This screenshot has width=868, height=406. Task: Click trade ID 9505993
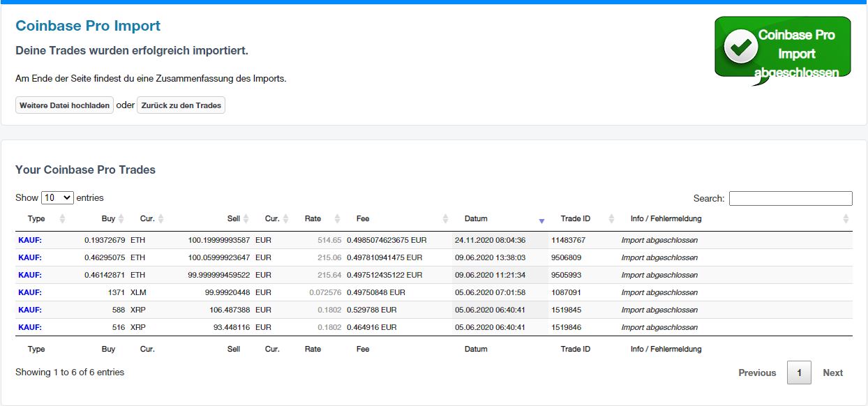pyautogui.click(x=566, y=275)
